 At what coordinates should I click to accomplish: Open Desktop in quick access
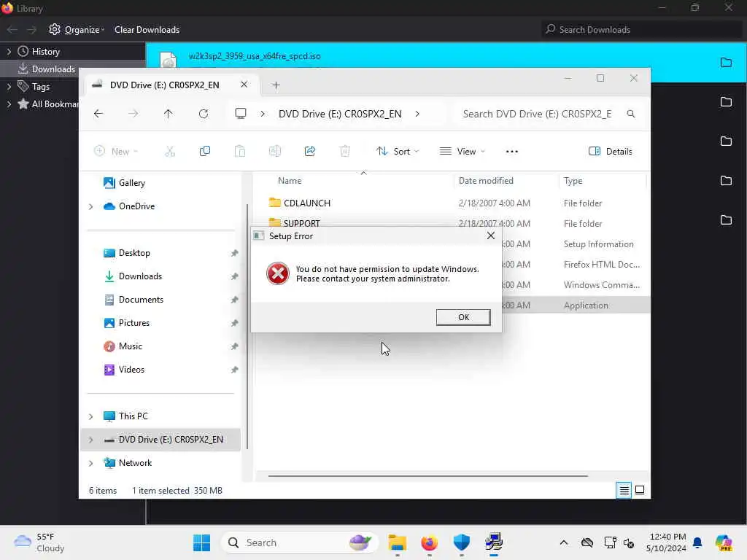point(134,253)
